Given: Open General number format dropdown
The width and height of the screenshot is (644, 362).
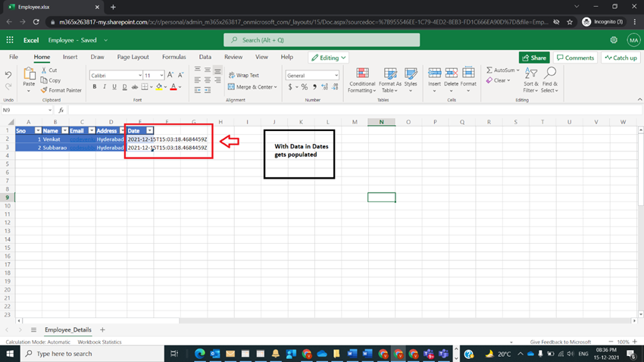Looking at the screenshot, I should coord(336,76).
